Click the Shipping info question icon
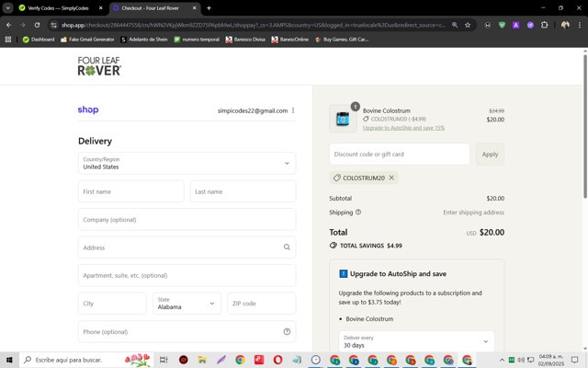The image size is (588, 368). tap(358, 212)
